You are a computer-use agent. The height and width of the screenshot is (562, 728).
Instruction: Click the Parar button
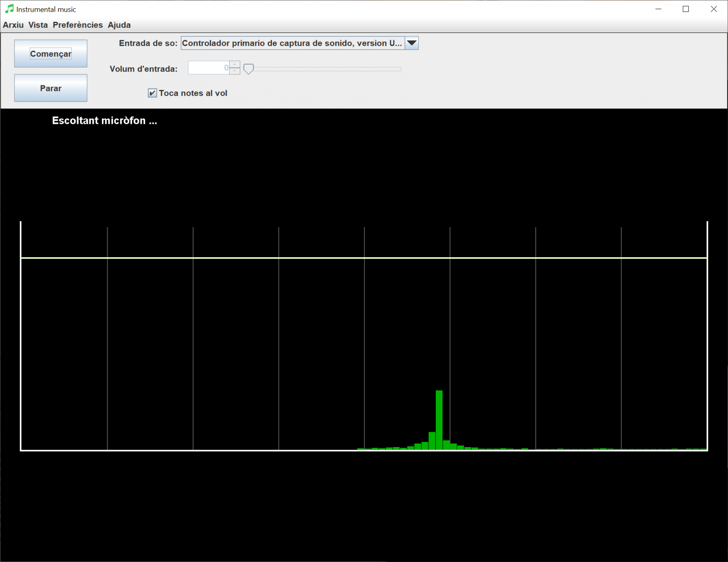50,88
